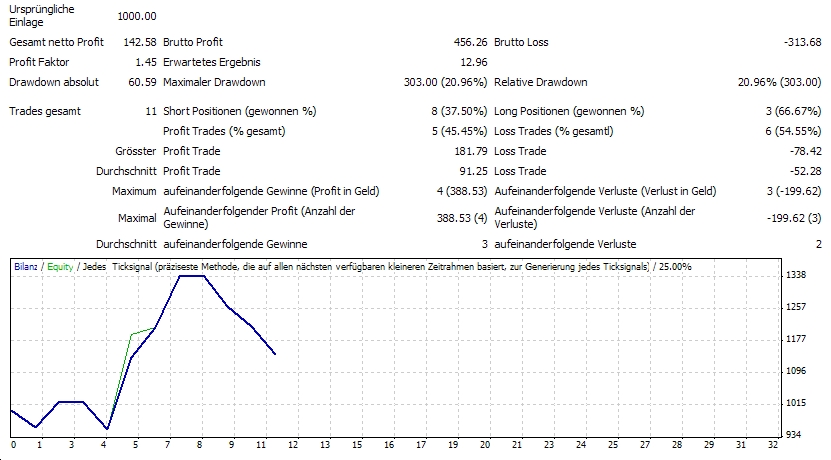Click consecutive losses value 3 (-199.62)
This screenshot has height=460, width=831.
point(793,191)
